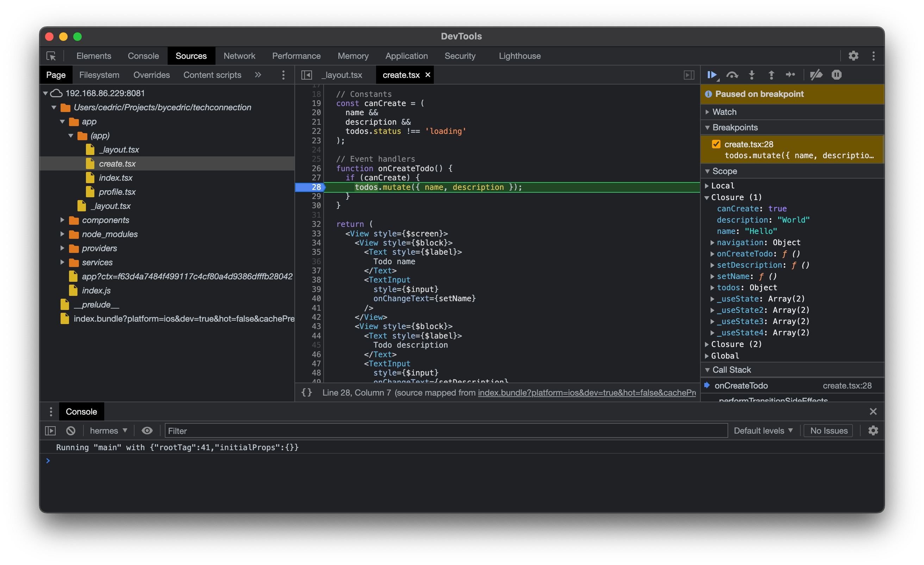The height and width of the screenshot is (565, 924).
Task: Select the onCreateTodo call stack frame
Action: click(792, 385)
